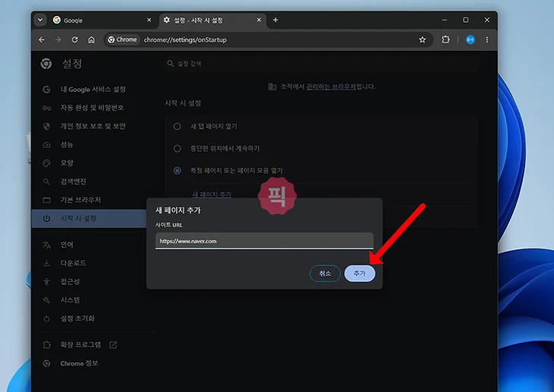Image resolution: width=554 pixels, height=392 pixels.
Task: Click the 새 페이지 추가 link
Action: (212, 194)
